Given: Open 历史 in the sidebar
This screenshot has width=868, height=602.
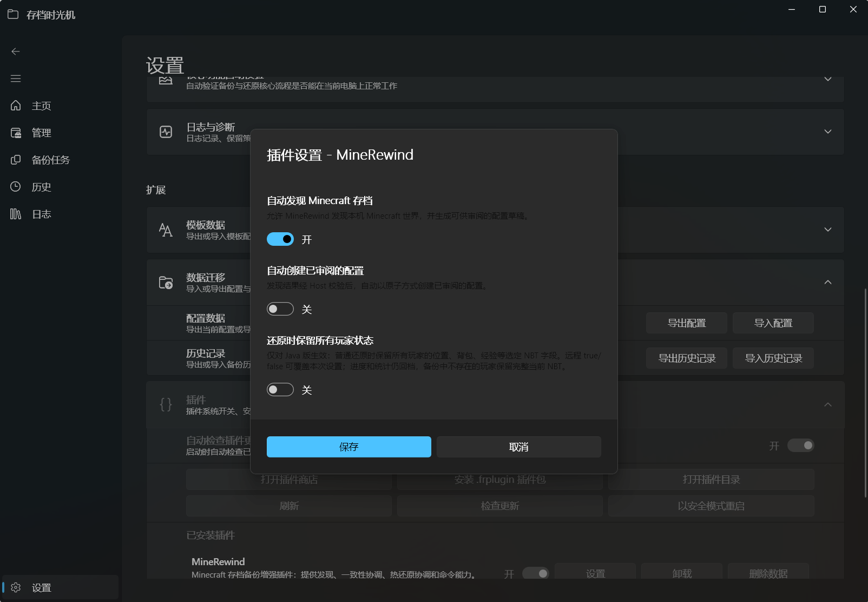Looking at the screenshot, I should [60, 187].
